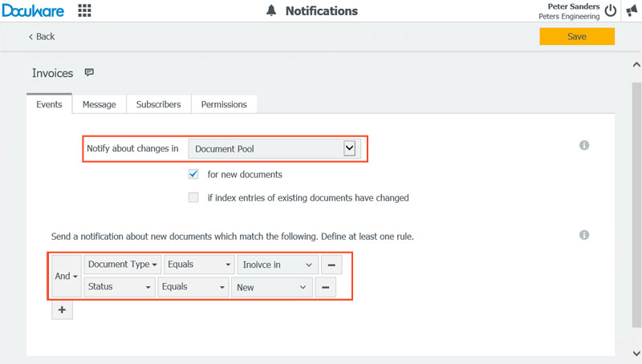This screenshot has height=364, width=642.
Task: Click info icon beside rule description
Action: click(x=584, y=235)
